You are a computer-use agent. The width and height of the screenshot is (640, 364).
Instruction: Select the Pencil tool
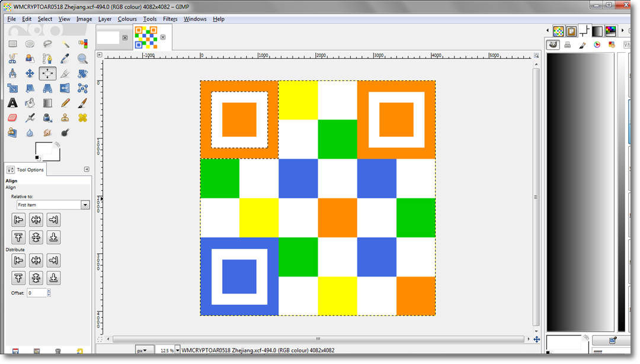tap(65, 103)
